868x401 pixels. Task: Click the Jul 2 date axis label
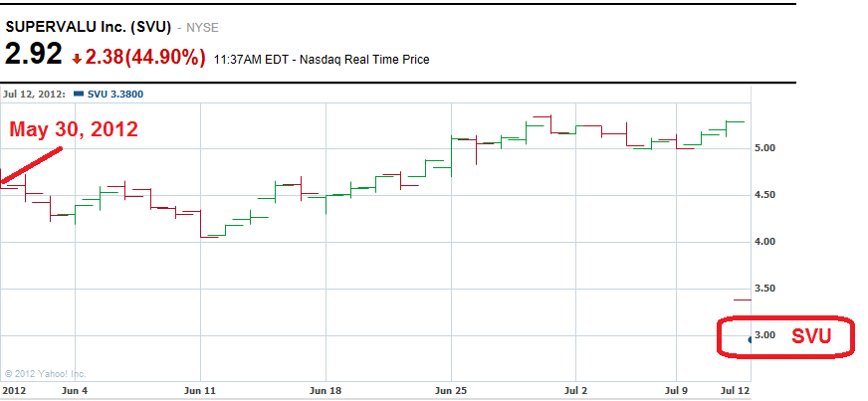[575, 390]
